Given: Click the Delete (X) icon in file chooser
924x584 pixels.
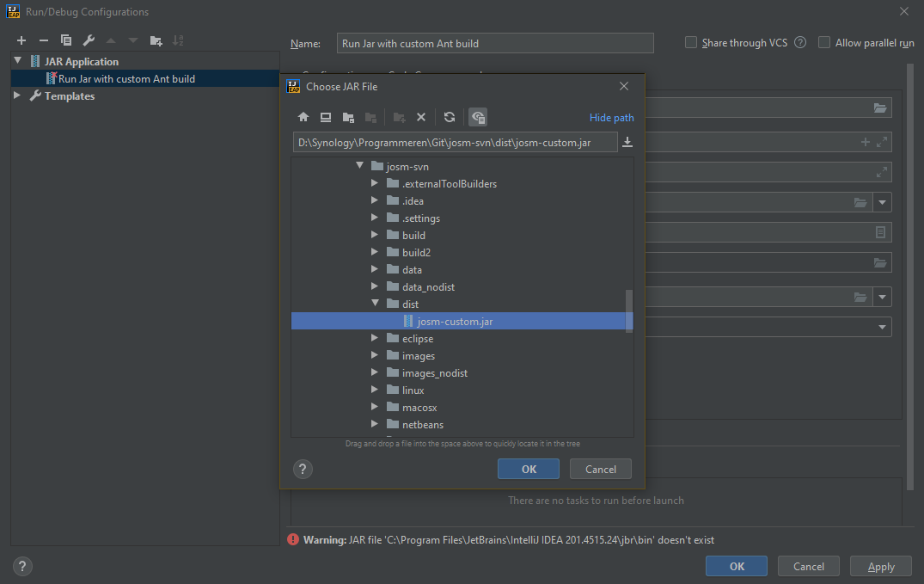Looking at the screenshot, I should tap(421, 117).
